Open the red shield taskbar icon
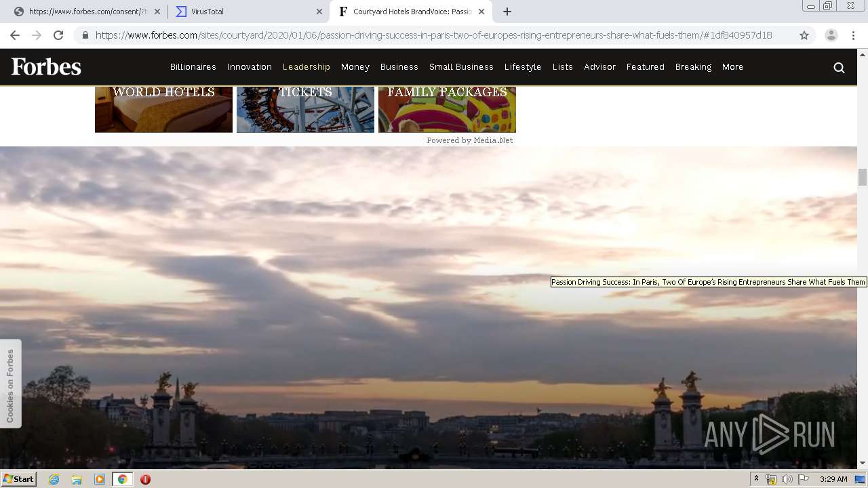The image size is (868, 488). [145, 479]
